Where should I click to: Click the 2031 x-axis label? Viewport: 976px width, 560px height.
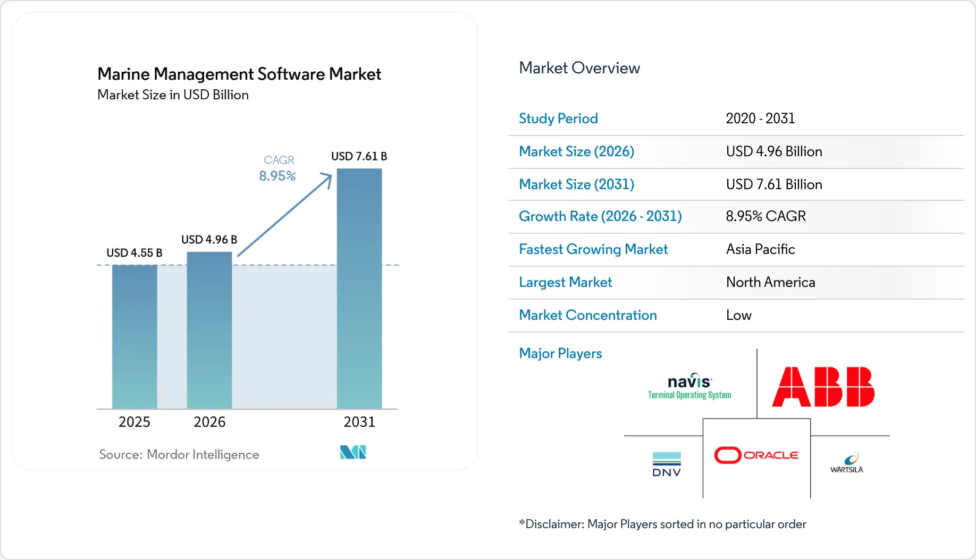point(359,422)
